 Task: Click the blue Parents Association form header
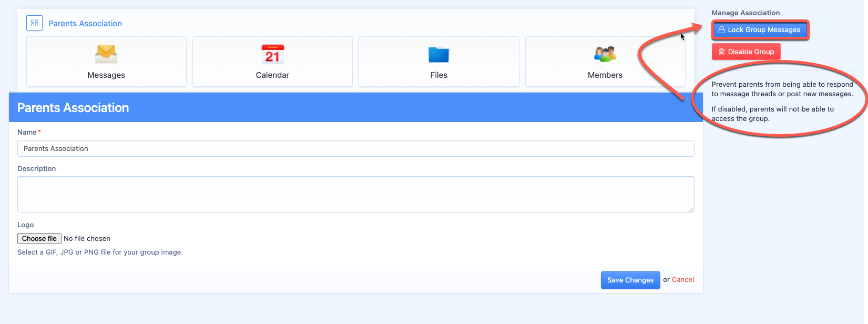[x=356, y=107]
